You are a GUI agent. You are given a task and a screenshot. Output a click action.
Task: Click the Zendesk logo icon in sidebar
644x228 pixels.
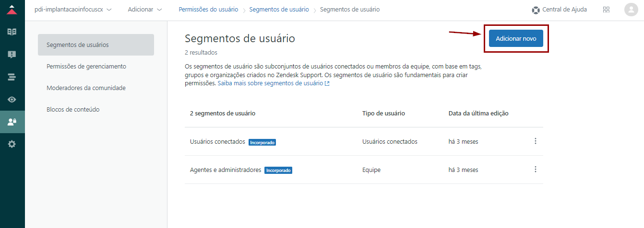tap(12, 10)
